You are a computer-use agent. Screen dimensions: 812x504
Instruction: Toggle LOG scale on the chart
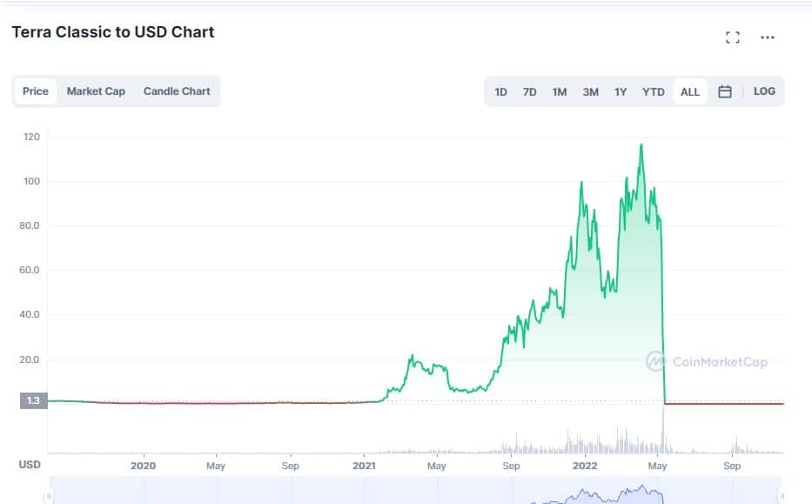click(764, 91)
